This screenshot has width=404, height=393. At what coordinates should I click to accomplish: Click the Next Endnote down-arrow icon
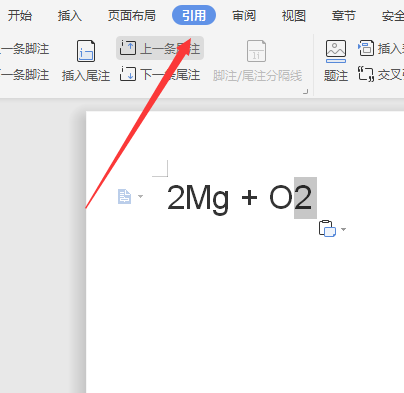pyautogui.click(x=128, y=74)
